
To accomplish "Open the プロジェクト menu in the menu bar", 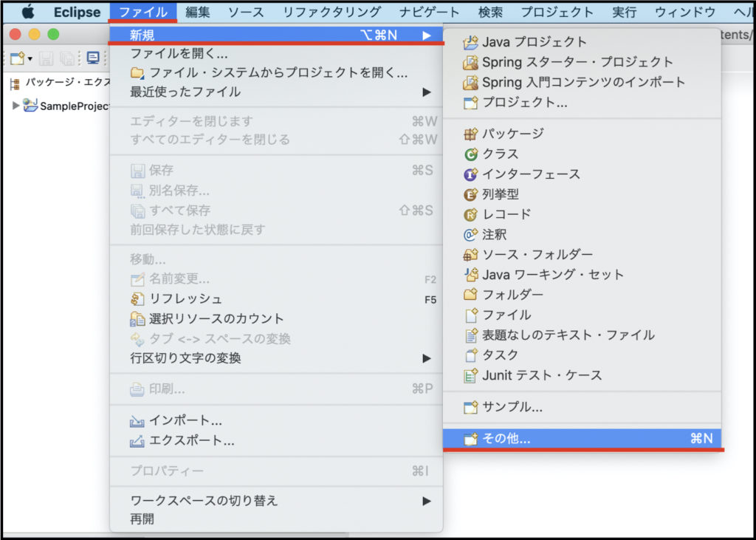I will coord(557,12).
